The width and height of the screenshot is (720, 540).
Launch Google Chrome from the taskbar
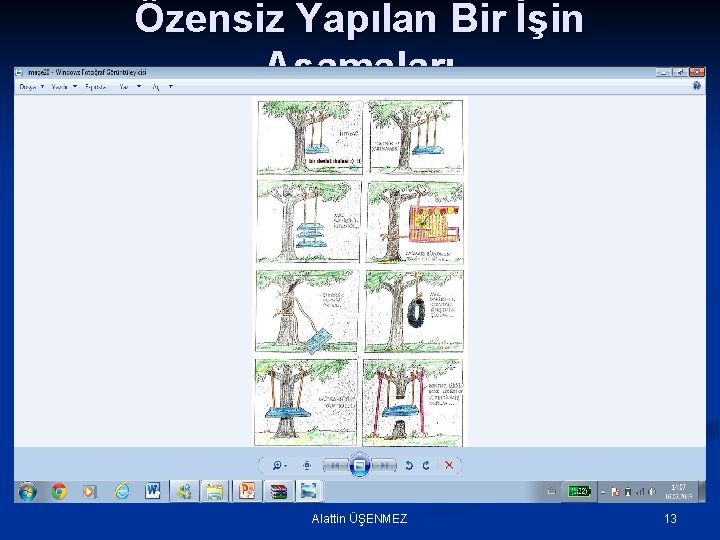(59, 492)
